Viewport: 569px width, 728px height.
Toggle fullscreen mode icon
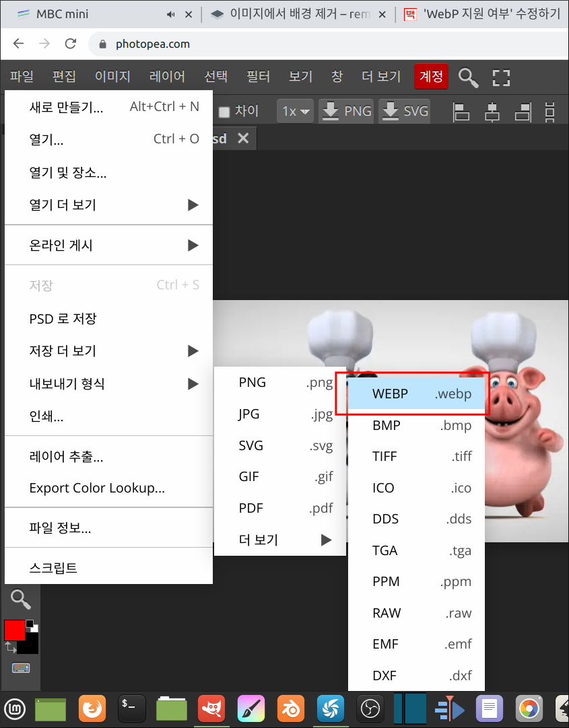click(501, 77)
